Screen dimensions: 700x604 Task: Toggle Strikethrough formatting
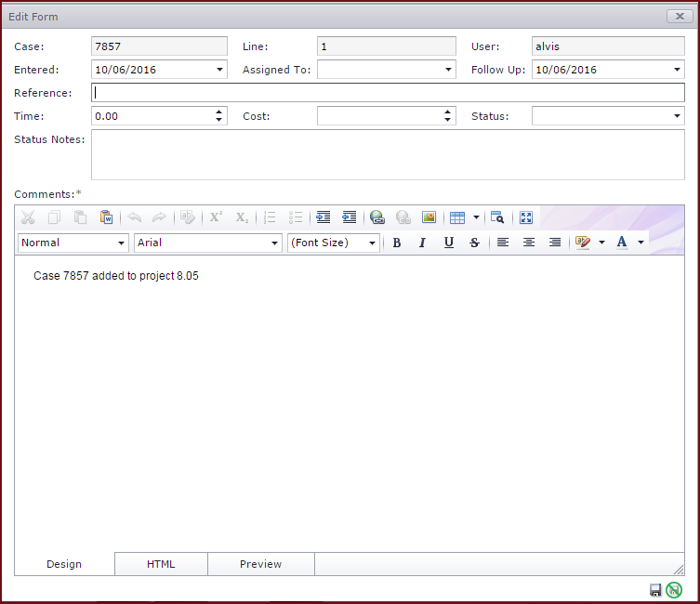click(474, 243)
